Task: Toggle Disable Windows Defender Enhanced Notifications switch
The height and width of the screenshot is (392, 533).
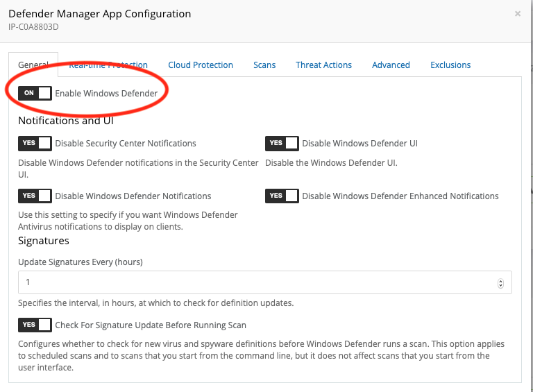Action: click(282, 196)
